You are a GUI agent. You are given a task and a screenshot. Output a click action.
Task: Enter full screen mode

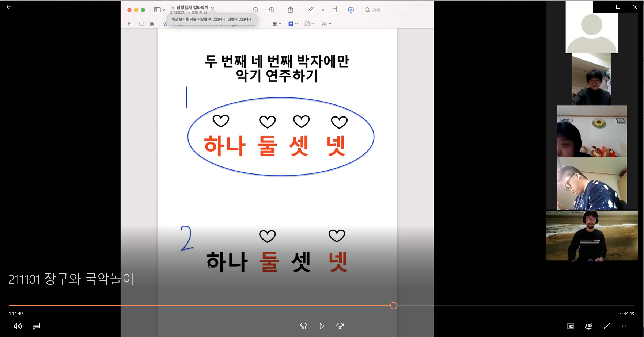tap(607, 326)
